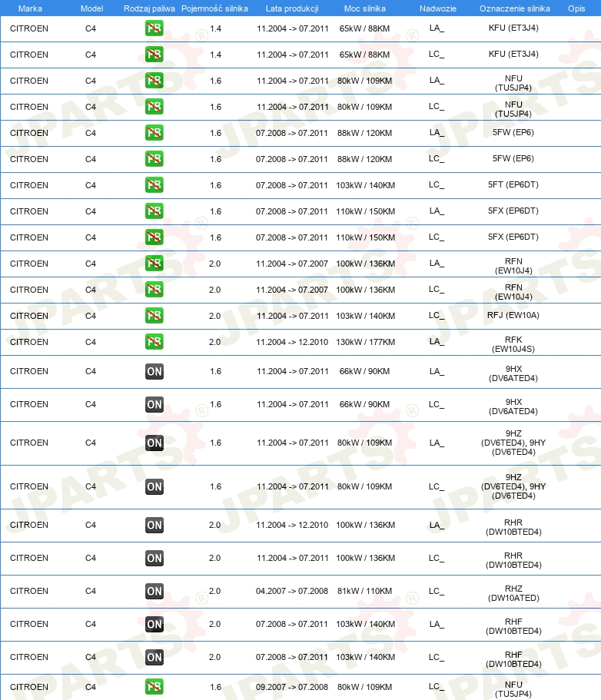Click the ON diesel icon in the 9HZ LA_ row
Viewport: 601px width, 700px height.
154,443
